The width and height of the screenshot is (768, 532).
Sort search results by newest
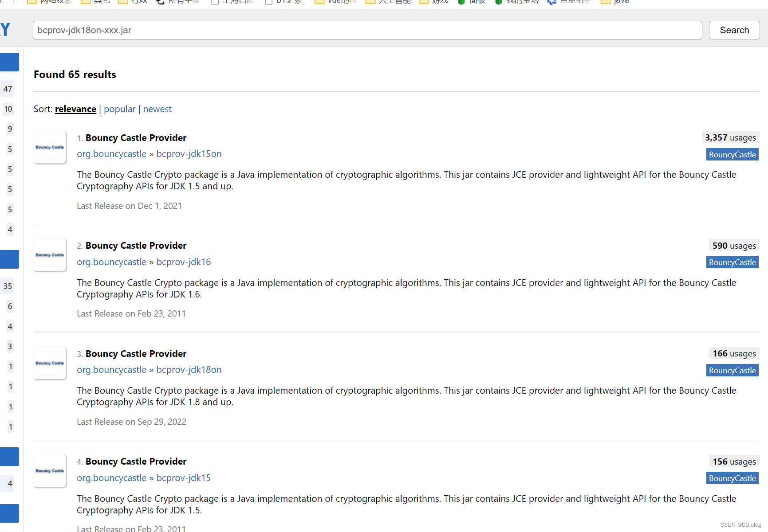157,109
